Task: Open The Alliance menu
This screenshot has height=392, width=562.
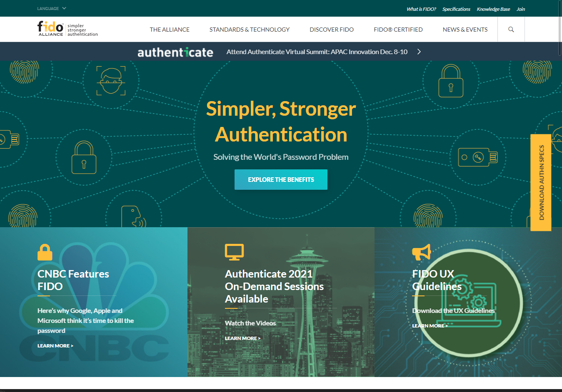Action: pos(170,30)
